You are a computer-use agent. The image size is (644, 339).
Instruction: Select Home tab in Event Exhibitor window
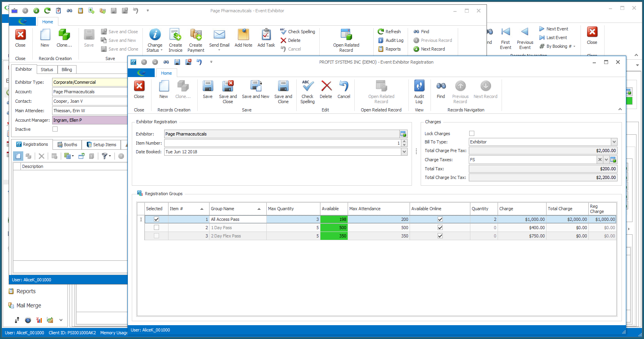[48, 22]
